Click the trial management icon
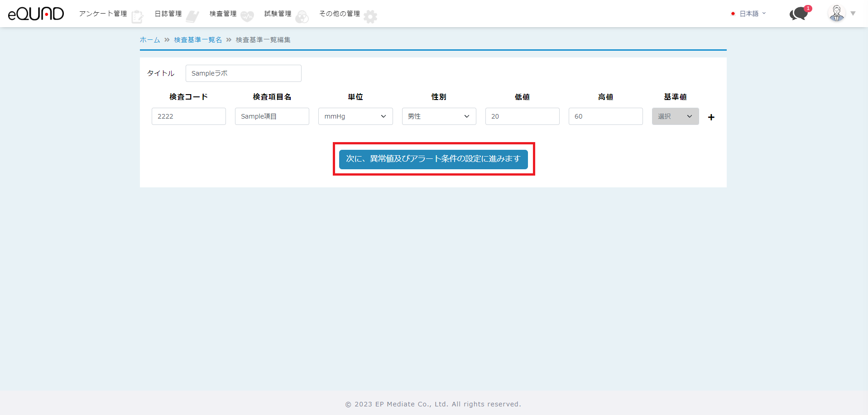This screenshot has height=415, width=868. tap(302, 17)
